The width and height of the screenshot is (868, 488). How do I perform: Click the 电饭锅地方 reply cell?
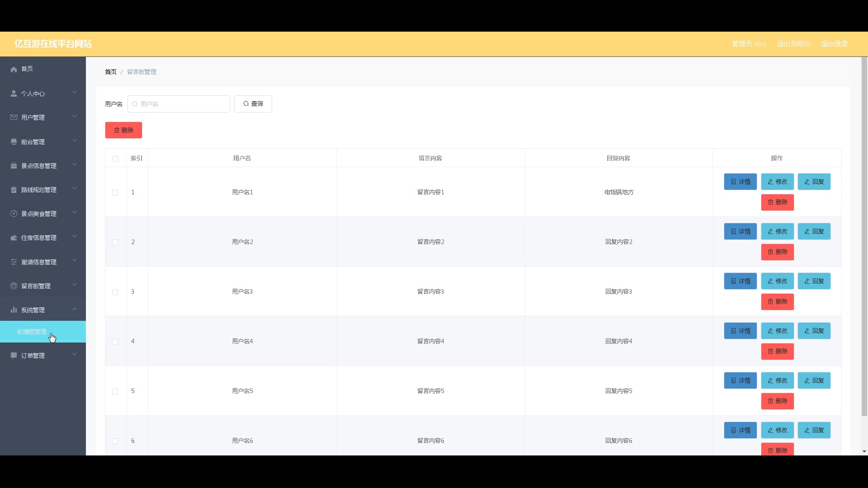(x=619, y=192)
